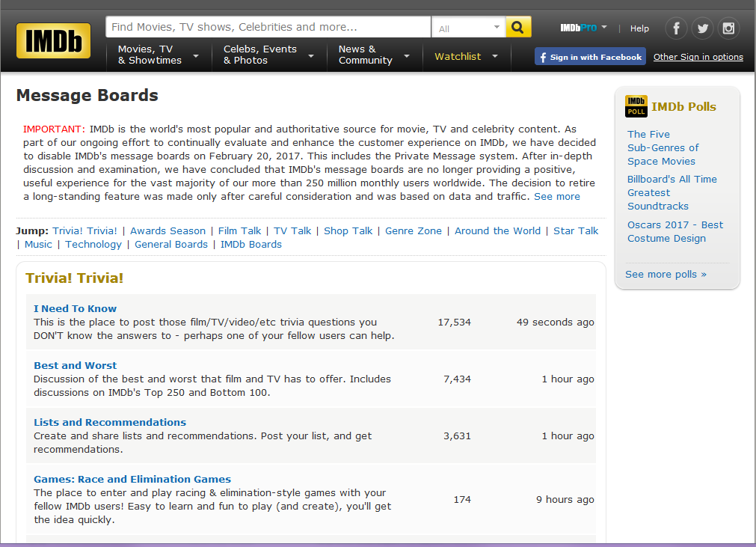Click inside the Find Movies search field
Viewport: 756px width, 547px height.
click(x=268, y=27)
